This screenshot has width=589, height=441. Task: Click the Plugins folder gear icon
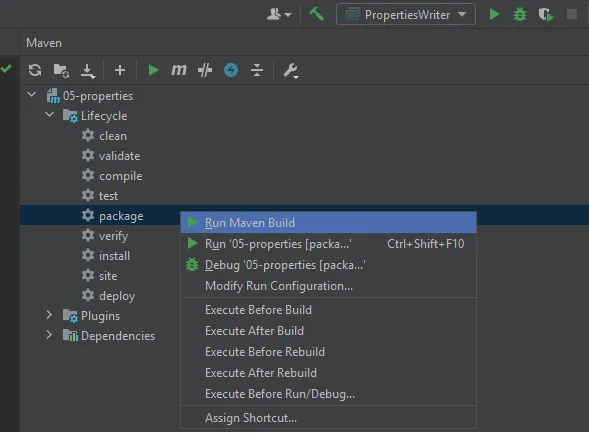click(70, 316)
